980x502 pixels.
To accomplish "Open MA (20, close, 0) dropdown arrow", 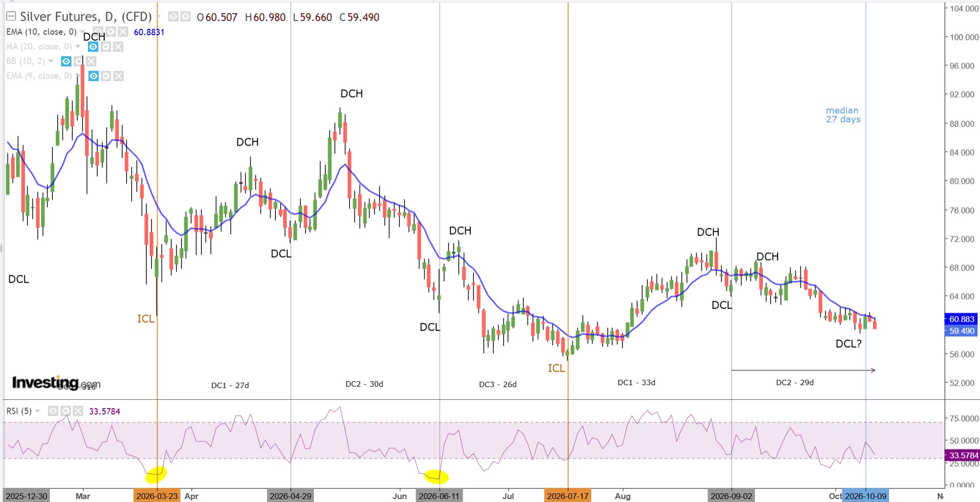I will tap(77, 46).
